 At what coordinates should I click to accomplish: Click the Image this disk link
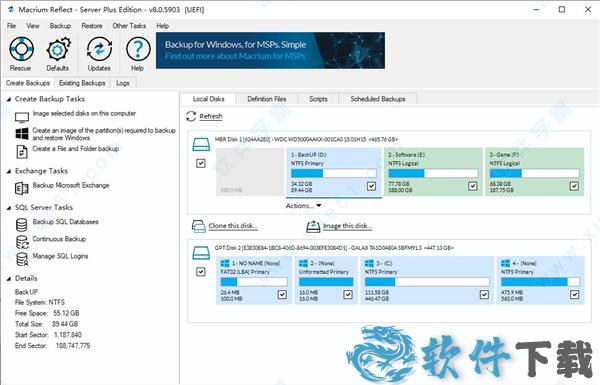pyautogui.click(x=347, y=226)
